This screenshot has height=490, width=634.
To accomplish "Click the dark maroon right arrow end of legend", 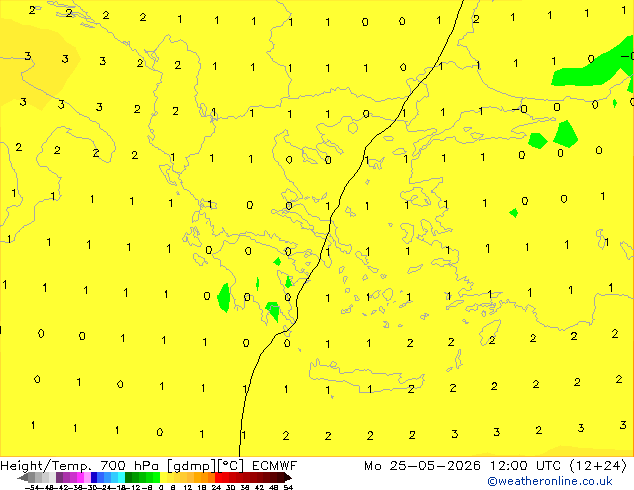I will [288, 477].
